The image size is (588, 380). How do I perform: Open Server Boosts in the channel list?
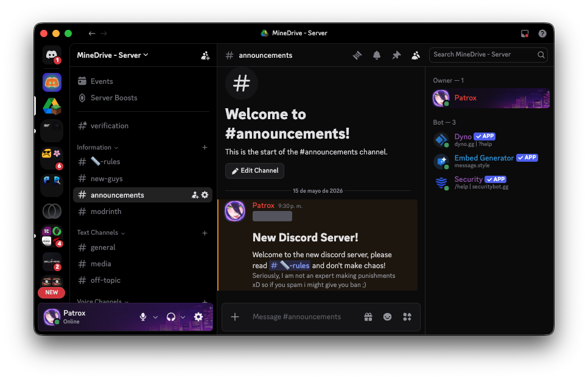coord(142,98)
